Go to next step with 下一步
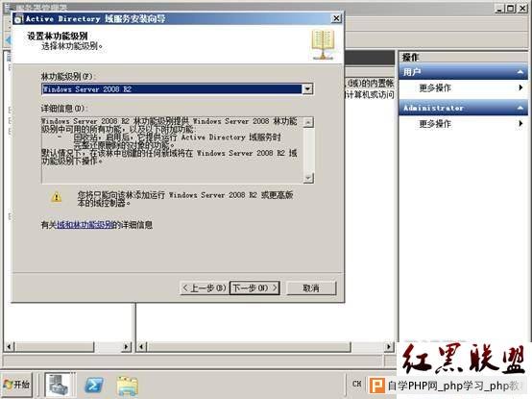The width and height of the screenshot is (532, 399). point(254,288)
